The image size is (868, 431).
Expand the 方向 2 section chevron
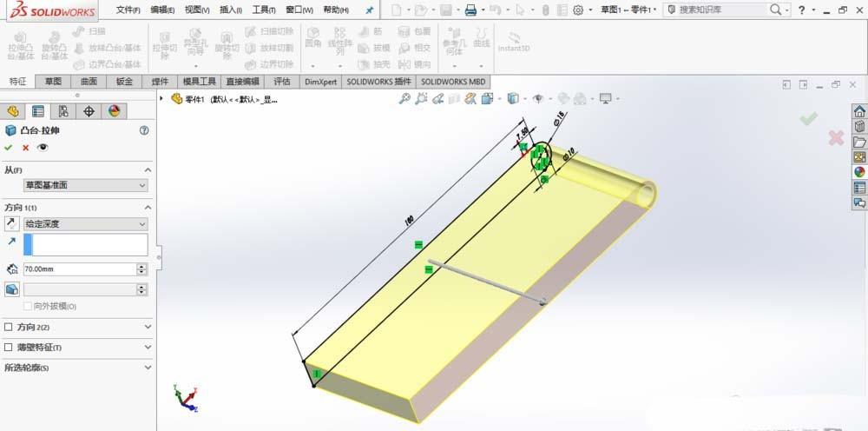148,327
